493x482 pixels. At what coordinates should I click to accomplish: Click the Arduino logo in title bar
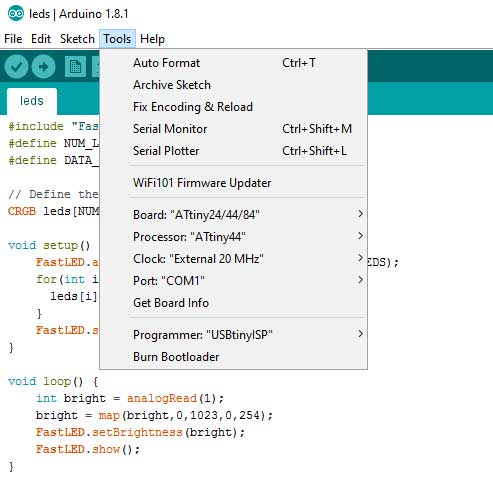point(16,14)
